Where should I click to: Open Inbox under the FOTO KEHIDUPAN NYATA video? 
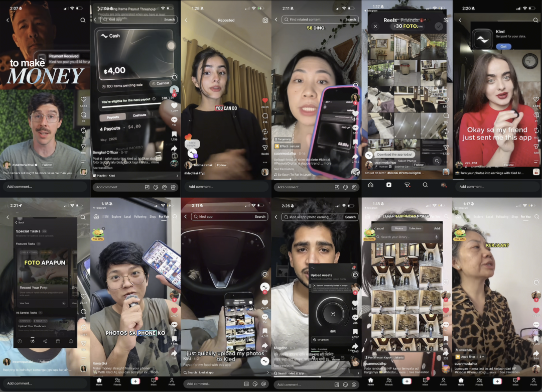point(425,381)
